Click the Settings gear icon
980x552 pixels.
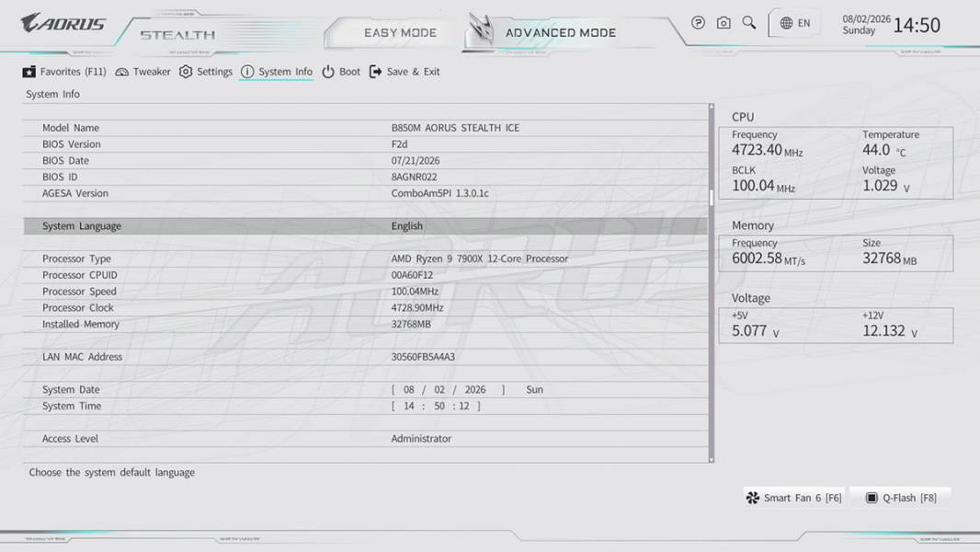pyautogui.click(x=186, y=72)
